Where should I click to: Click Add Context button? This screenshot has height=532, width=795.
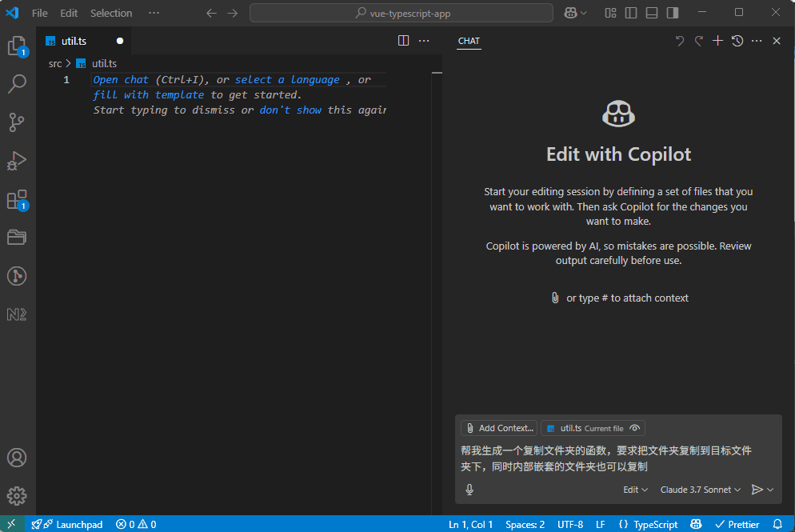499,428
